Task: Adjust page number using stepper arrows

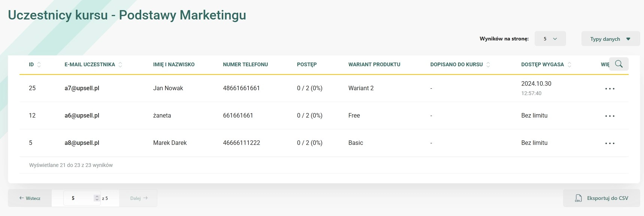Action: (x=97, y=198)
